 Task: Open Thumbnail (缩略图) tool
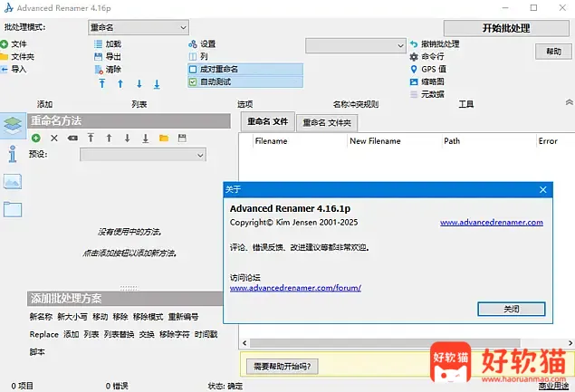click(426, 81)
